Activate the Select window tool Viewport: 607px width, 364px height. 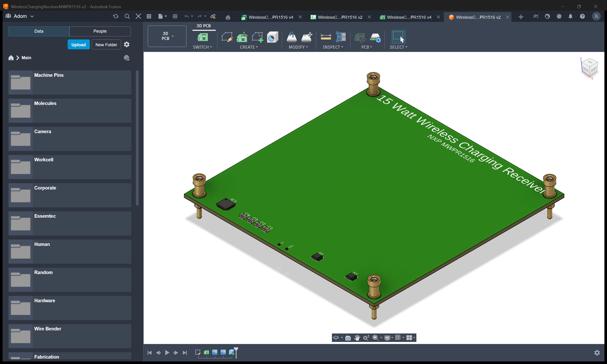coord(398,37)
